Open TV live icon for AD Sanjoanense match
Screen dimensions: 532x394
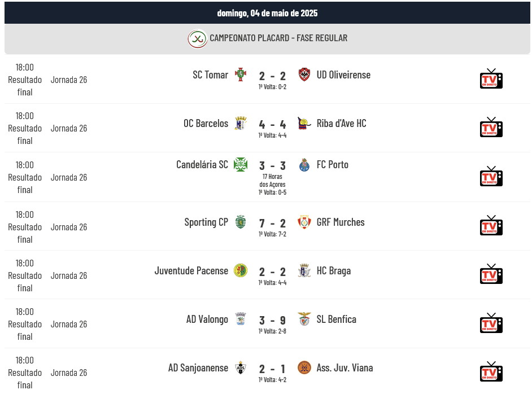pyautogui.click(x=491, y=371)
